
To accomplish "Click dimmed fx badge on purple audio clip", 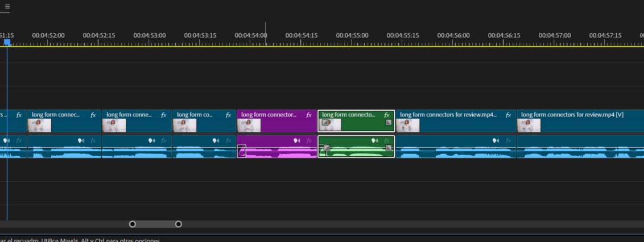I will click(309, 141).
